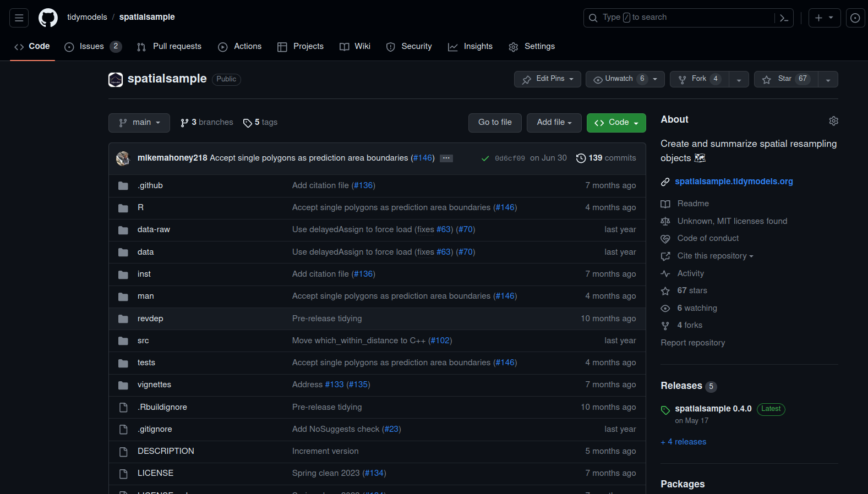Open the hamburger navigation menu

coord(19,18)
